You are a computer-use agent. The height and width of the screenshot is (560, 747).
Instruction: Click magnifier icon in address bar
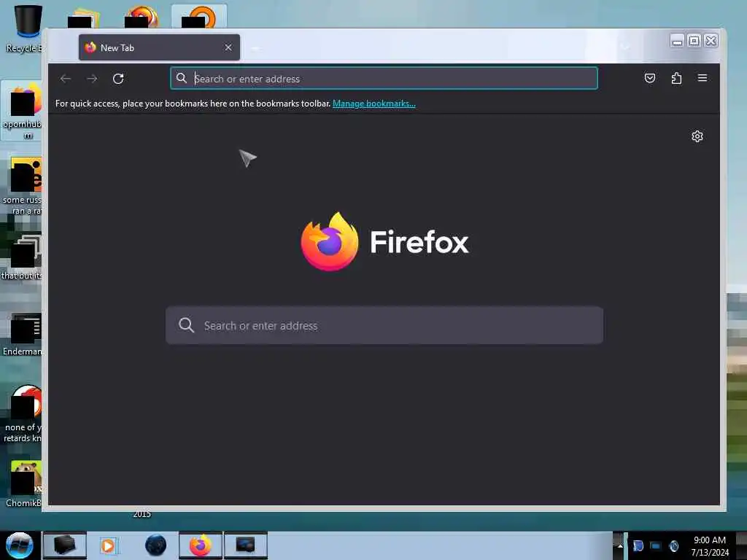tap(182, 78)
